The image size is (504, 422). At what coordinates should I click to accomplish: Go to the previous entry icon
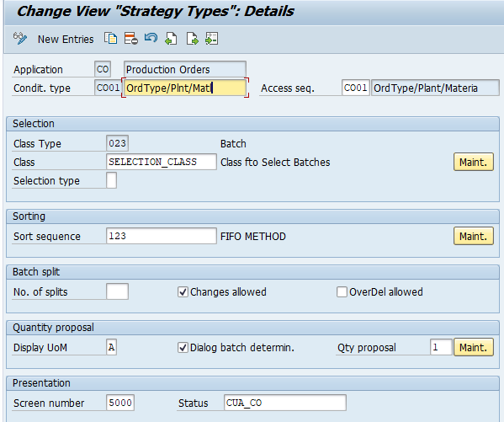pyautogui.click(x=171, y=38)
